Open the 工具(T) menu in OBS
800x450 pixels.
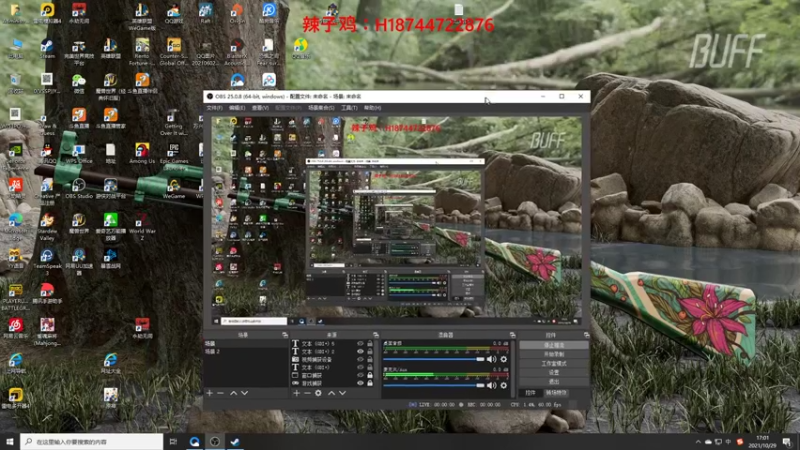point(349,108)
